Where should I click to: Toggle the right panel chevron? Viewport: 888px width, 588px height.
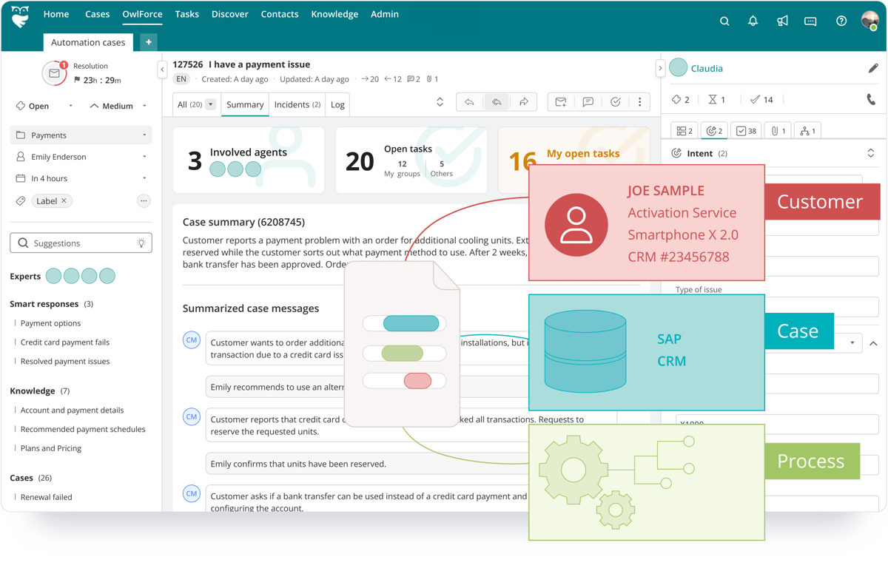tap(660, 68)
